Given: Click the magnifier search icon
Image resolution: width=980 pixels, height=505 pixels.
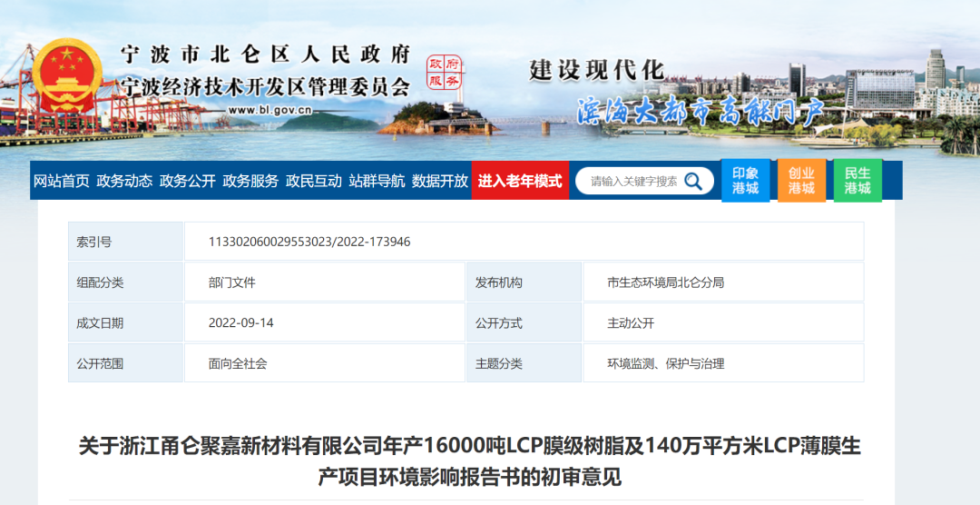Looking at the screenshot, I should click(x=692, y=182).
